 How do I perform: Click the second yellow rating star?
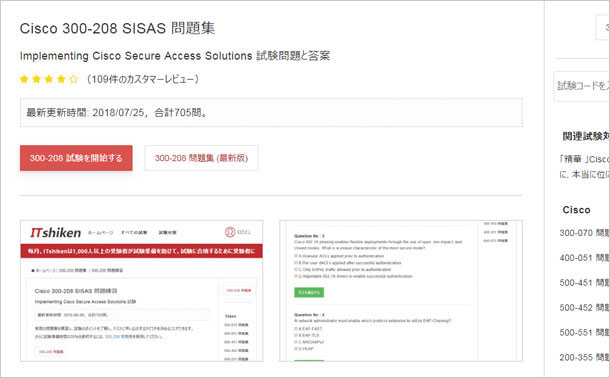pos(37,79)
